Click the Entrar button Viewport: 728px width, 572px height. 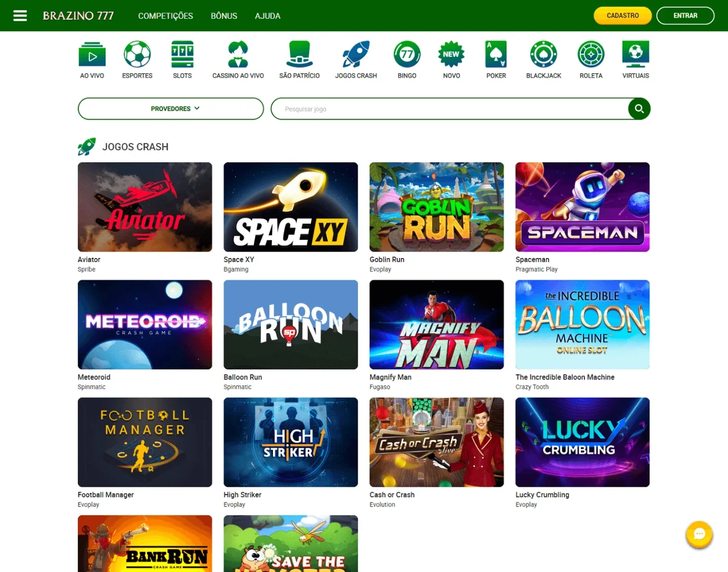coord(685,16)
